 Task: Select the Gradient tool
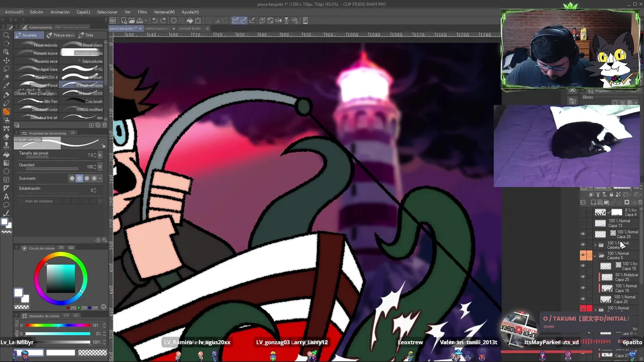click(7, 162)
